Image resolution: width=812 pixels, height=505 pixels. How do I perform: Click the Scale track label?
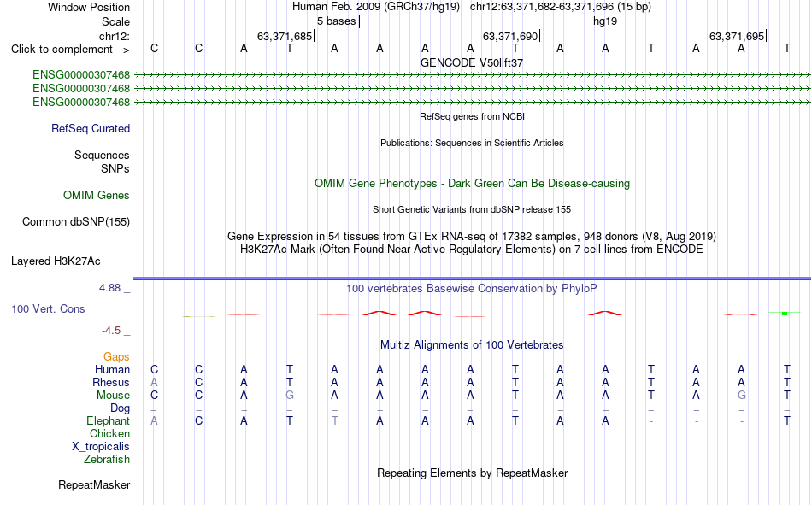pyautogui.click(x=115, y=21)
